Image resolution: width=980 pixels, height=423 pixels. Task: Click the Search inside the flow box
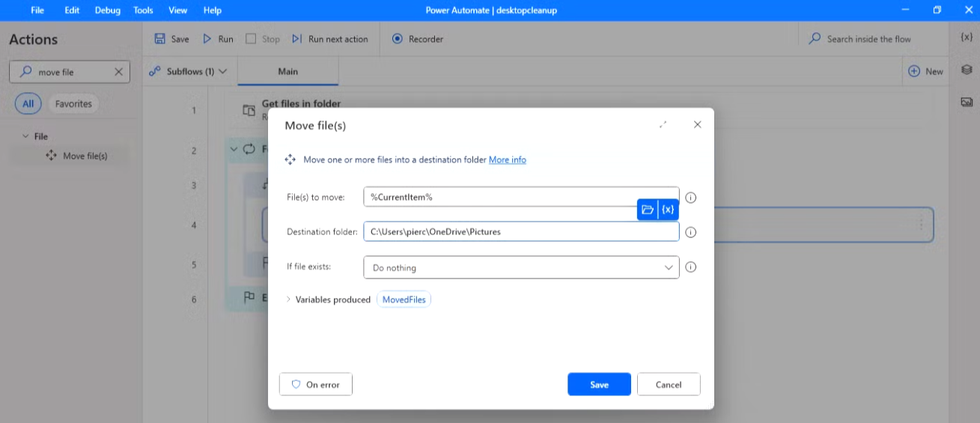[x=868, y=39]
